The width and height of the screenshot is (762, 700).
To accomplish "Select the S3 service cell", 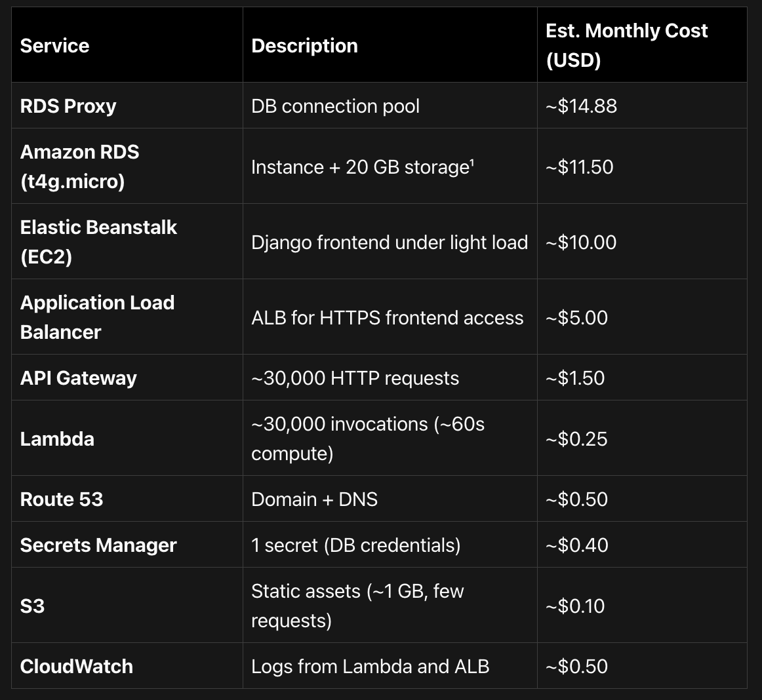I will point(32,606).
